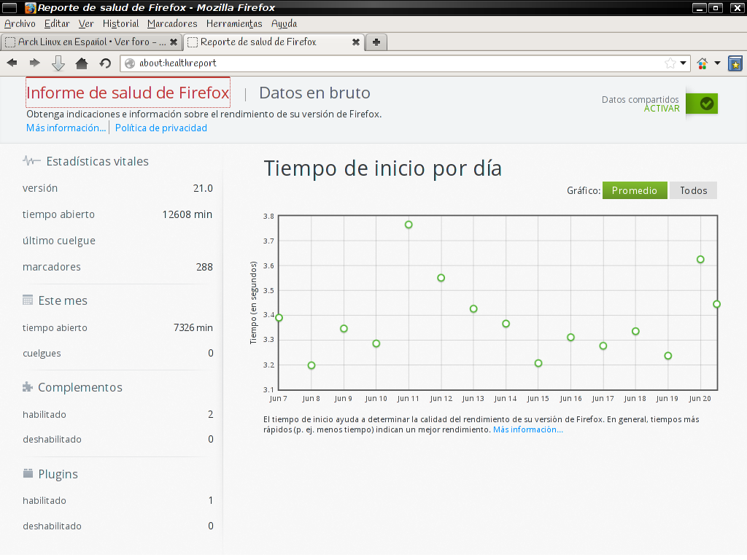This screenshot has height=560, width=747.
Task: Bookmark this page with the star icon
Action: click(670, 63)
